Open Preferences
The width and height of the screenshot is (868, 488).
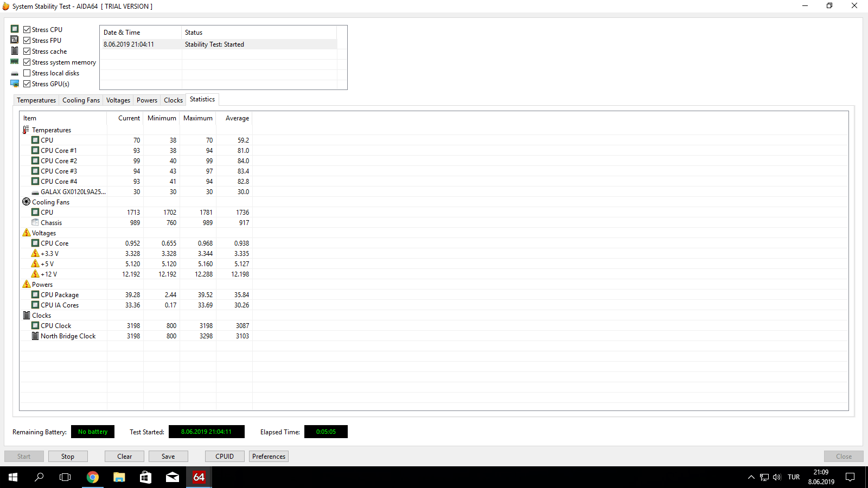point(269,457)
